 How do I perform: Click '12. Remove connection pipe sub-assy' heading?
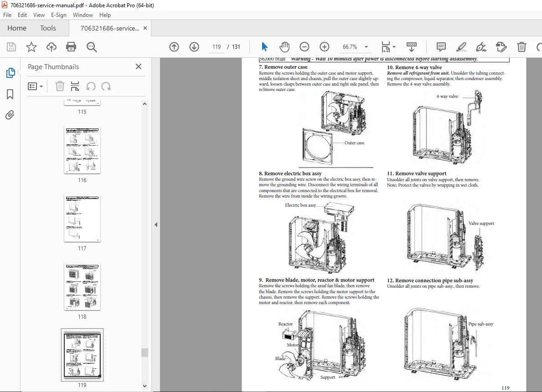pos(430,280)
